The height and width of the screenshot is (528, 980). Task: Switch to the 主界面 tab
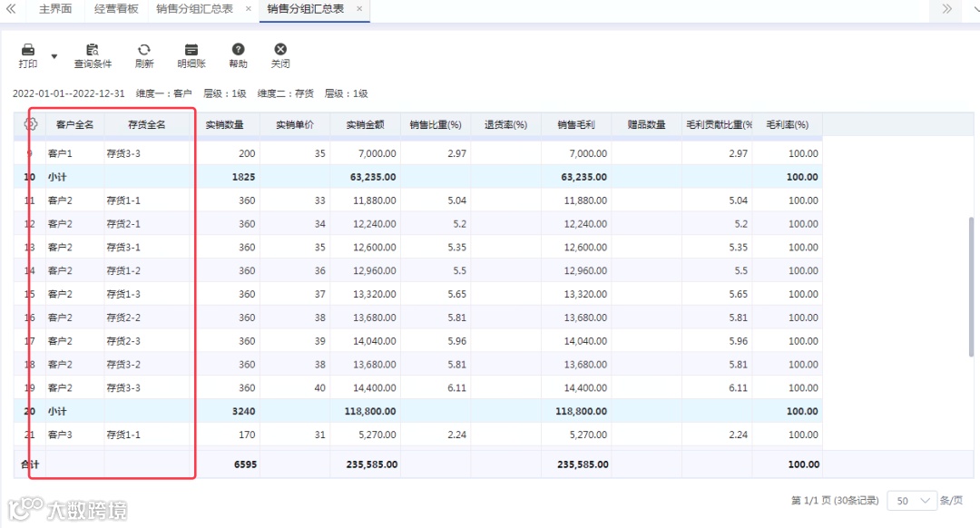click(x=55, y=9)
